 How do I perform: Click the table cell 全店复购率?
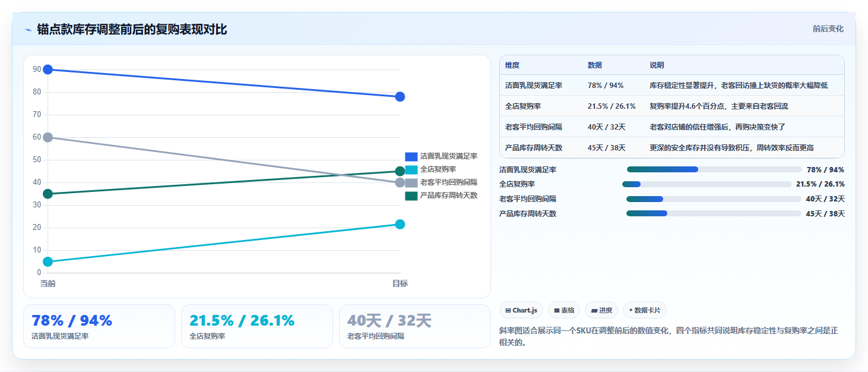(523, 106)
